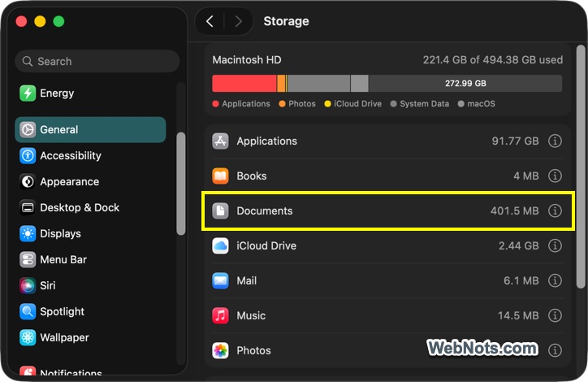Click the 272.99 GB free space segment

(x=465, y=83)
